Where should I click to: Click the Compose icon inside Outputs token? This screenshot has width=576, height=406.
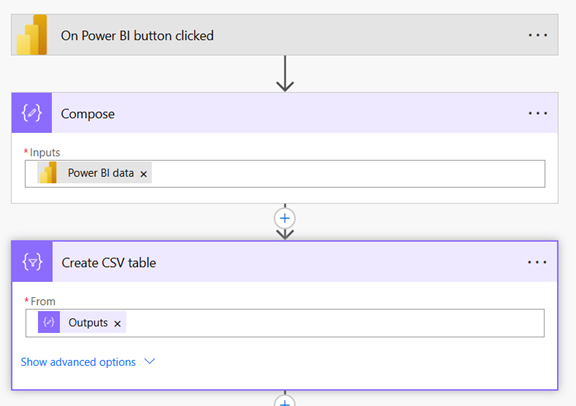[49, 322]
